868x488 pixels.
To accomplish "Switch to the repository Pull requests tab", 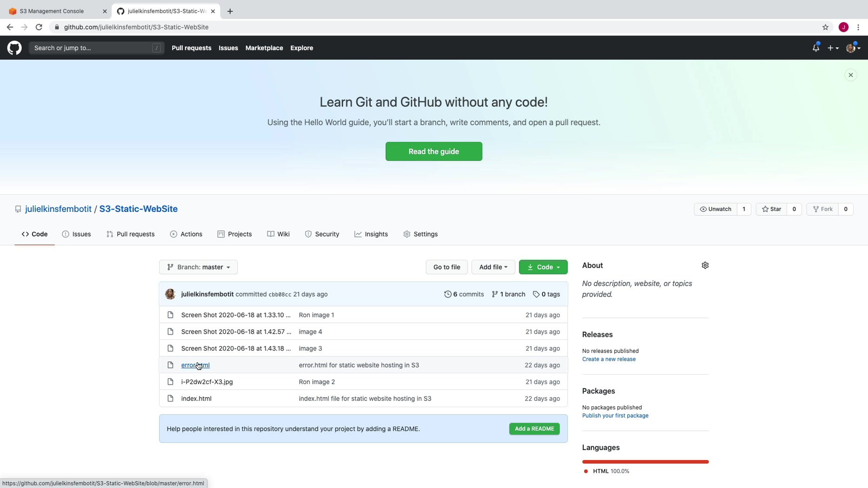I will [x=131, y=234].
